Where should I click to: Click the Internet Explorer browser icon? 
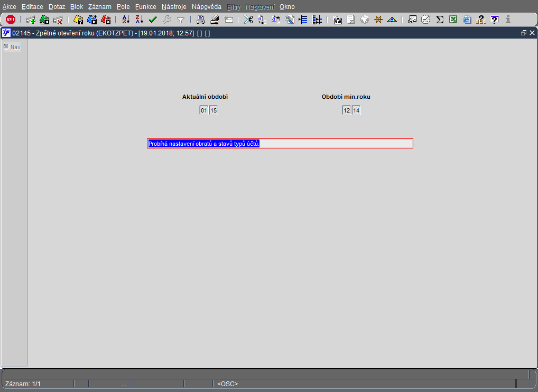[x=467, y=20]
